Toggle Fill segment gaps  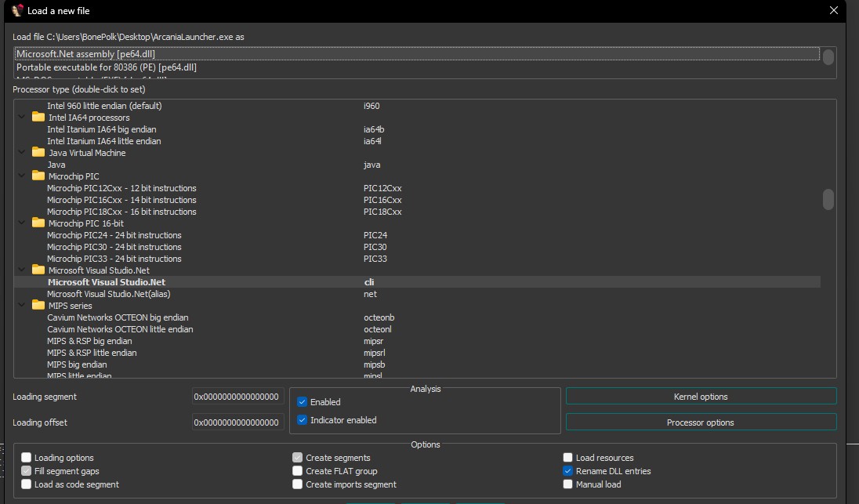[x=27, y=471]
